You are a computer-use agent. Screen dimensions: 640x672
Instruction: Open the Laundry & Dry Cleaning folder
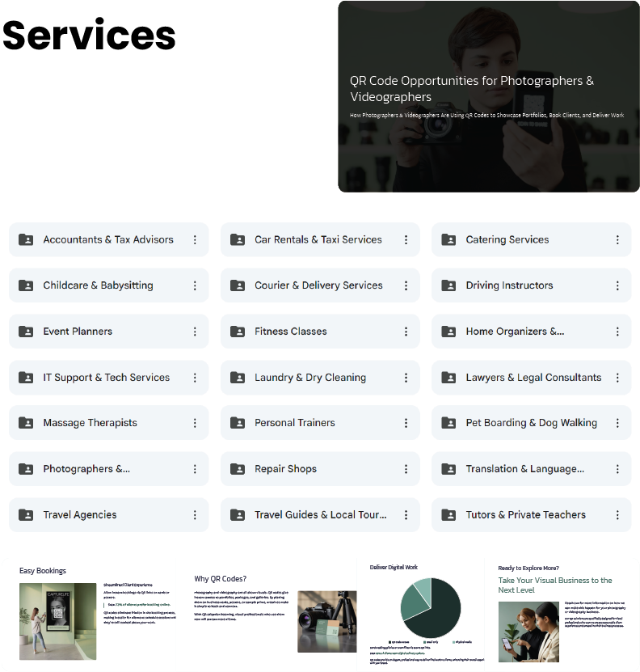(x=309, y=378)
